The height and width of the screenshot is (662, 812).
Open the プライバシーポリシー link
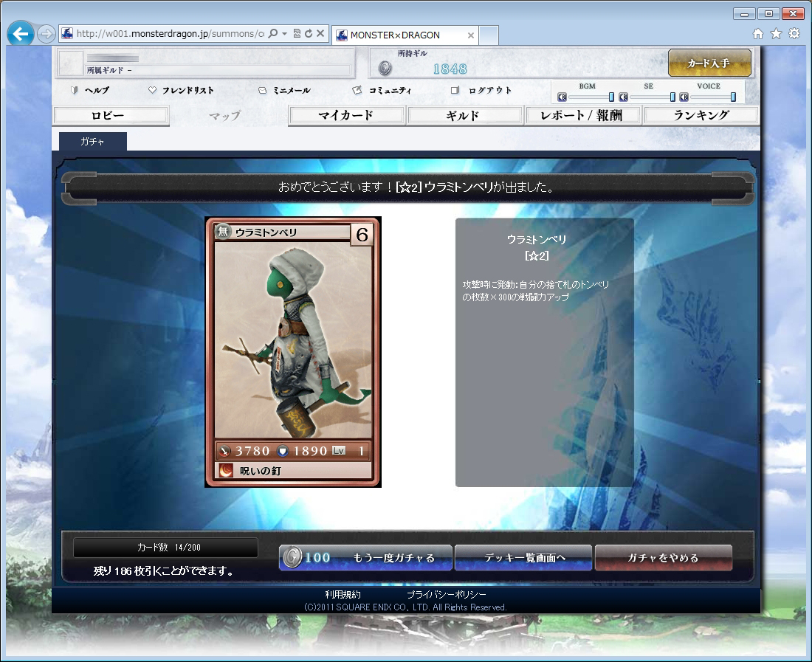click(447, 595)
